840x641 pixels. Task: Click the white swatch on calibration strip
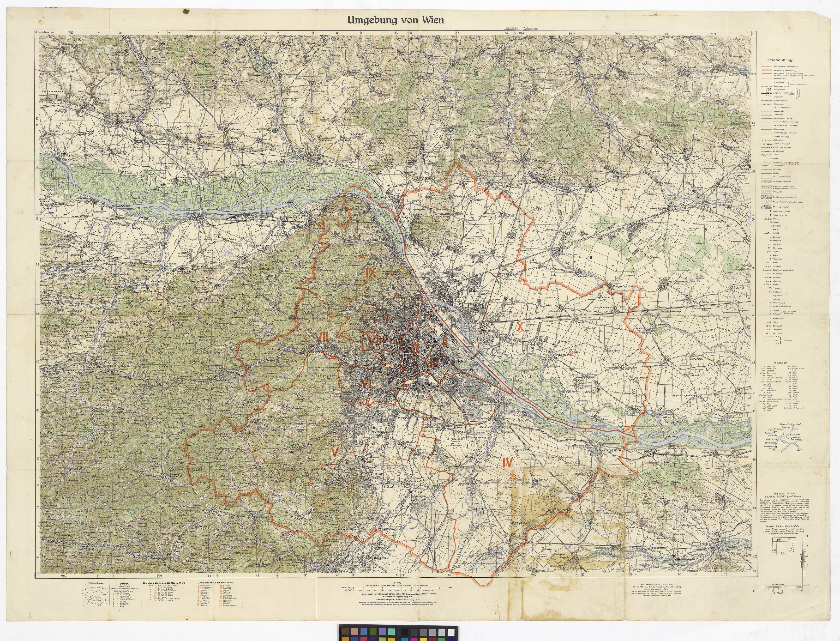[x=451, y=633]
